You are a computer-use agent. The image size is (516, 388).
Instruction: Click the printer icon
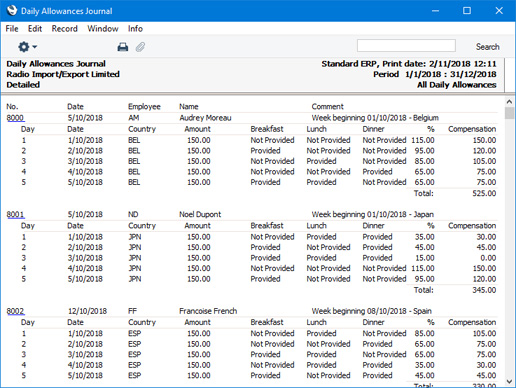tap(123, 47)
